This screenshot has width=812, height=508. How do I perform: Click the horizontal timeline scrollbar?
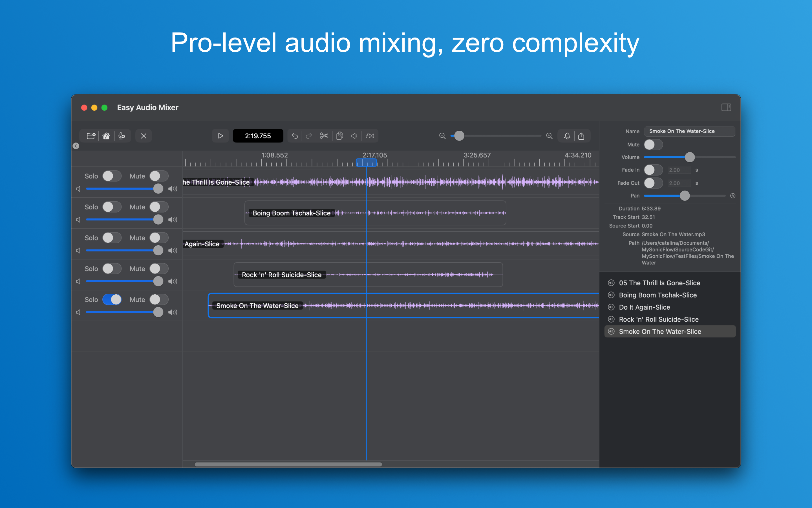[x=288, y=464]
